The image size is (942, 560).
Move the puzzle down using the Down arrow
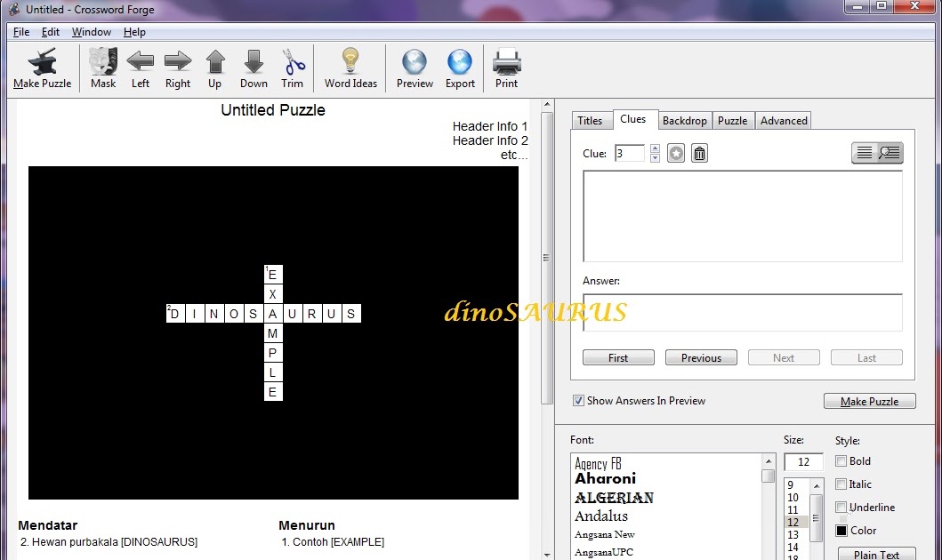253,59
